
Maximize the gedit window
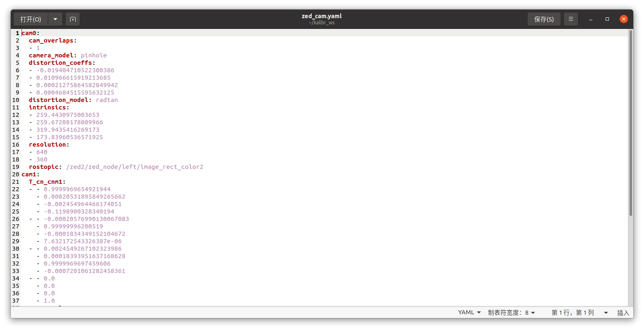click(x=607, y=19)
